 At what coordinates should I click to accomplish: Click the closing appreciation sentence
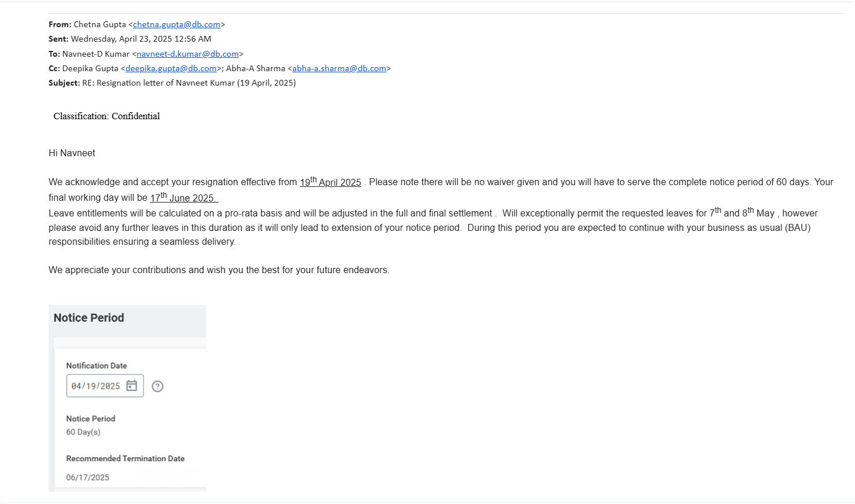pos(219,270)
